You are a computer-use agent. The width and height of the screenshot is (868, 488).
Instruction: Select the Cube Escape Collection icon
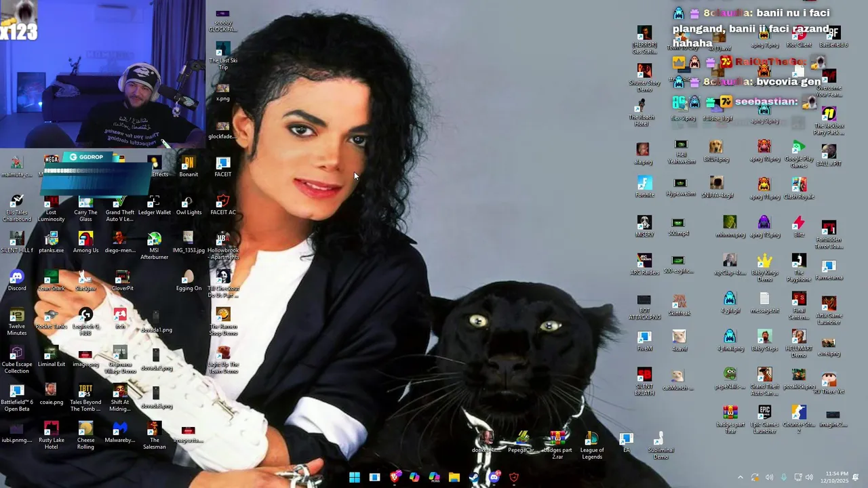[x=17, y=359]
